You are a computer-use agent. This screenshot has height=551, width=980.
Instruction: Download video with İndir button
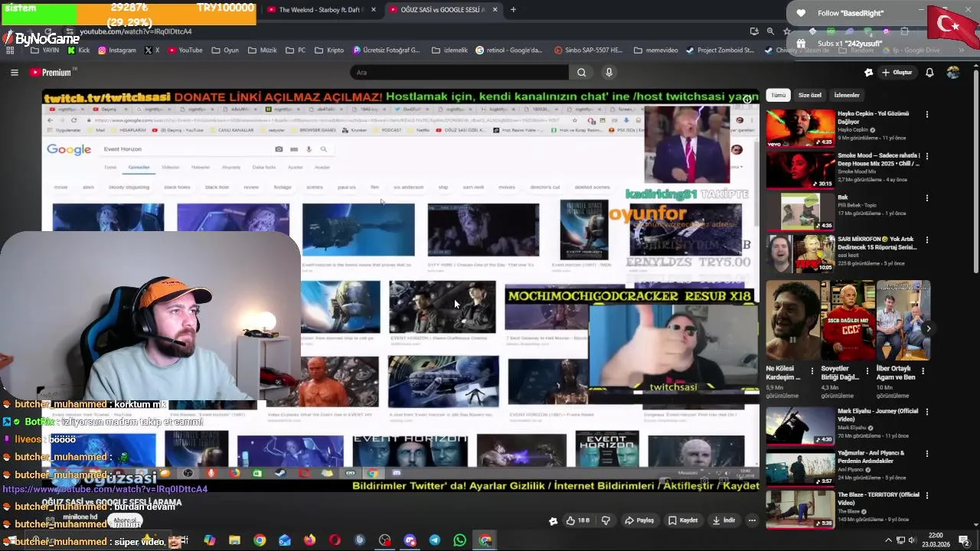coord(724,520)
